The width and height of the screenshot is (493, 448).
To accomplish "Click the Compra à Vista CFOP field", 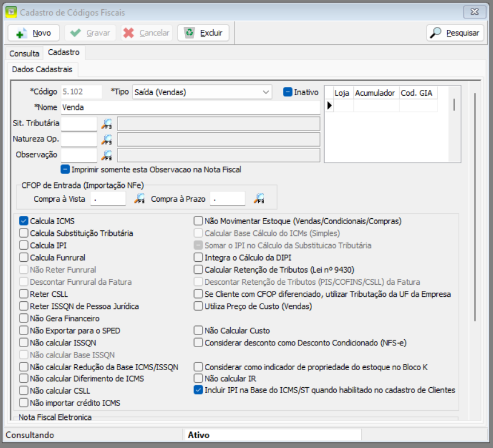I will pyautogui.click(x=108, y=199).
